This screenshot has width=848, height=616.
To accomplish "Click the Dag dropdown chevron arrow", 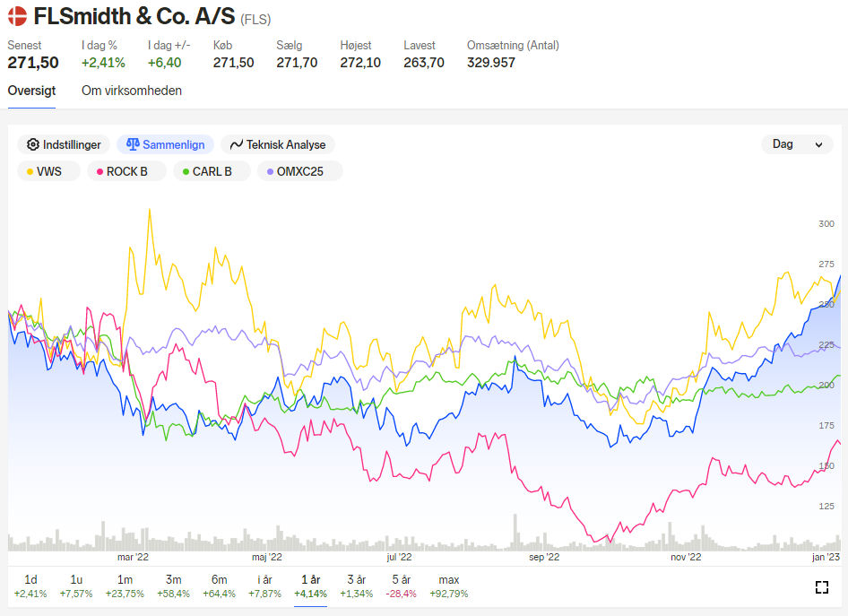I will pyautogui.click(x=818, y=145).
